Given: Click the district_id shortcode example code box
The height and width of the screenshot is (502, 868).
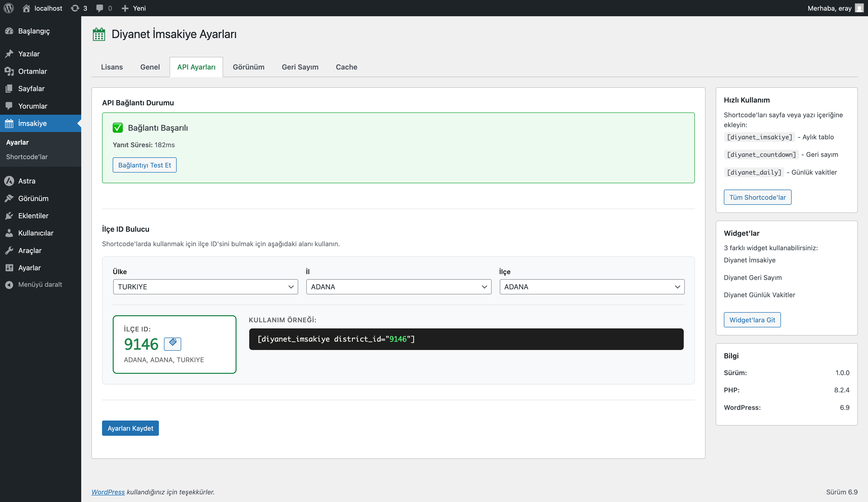Looking at the screenshot, I should click(x=466, y=339).
